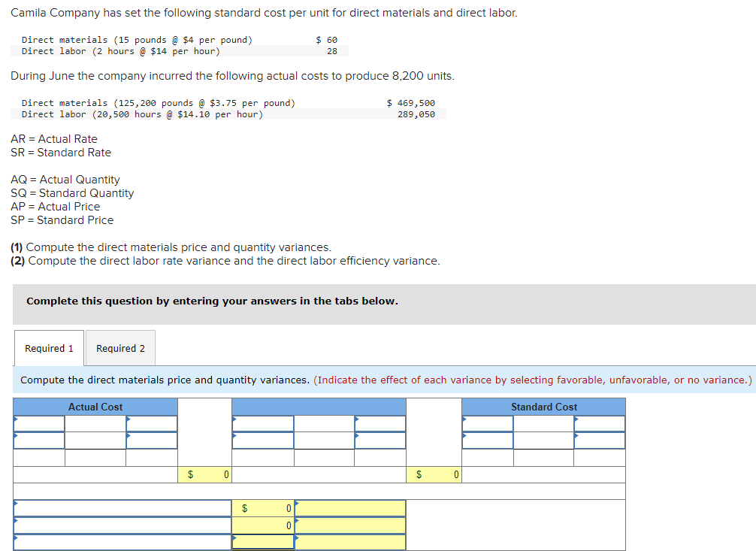Open second-row left dropdown in unlabeled middle section
This screenshot has width=756, height=551.
point(263,440)
